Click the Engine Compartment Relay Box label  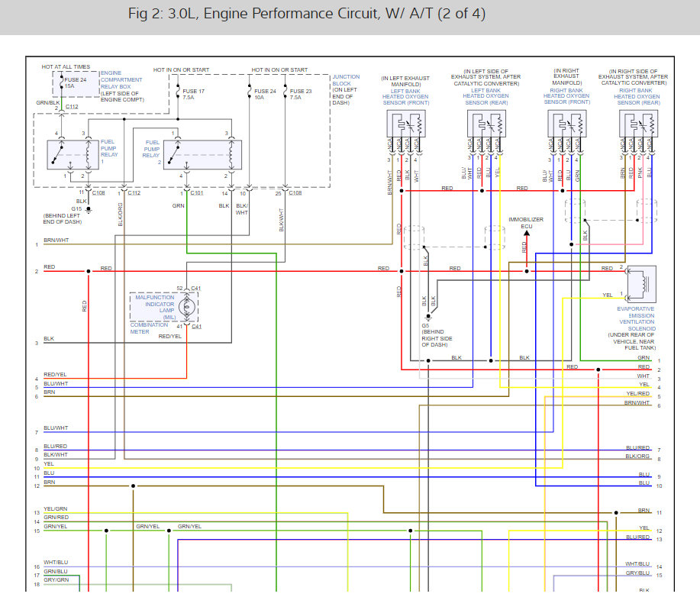coord(122,83)
